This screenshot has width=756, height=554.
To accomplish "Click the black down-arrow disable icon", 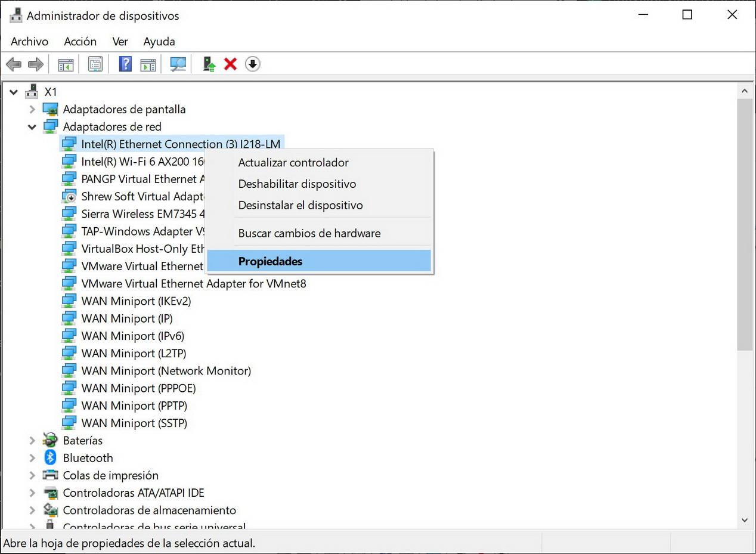I will [253, 64].
